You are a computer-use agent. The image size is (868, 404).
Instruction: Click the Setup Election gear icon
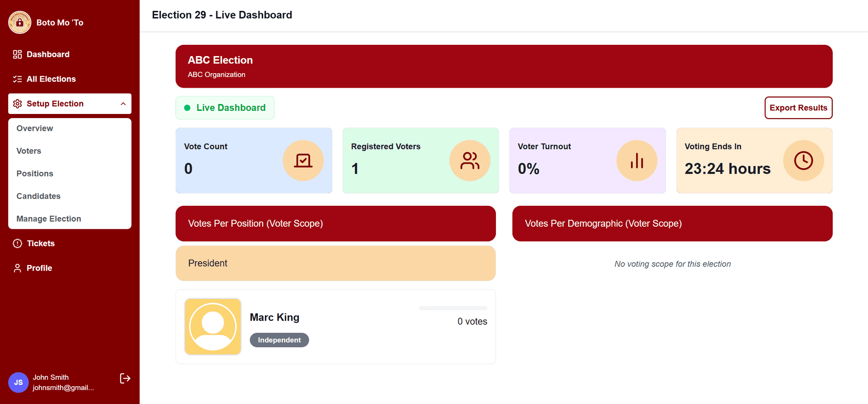pyautogui.click(x=18, y=104)
